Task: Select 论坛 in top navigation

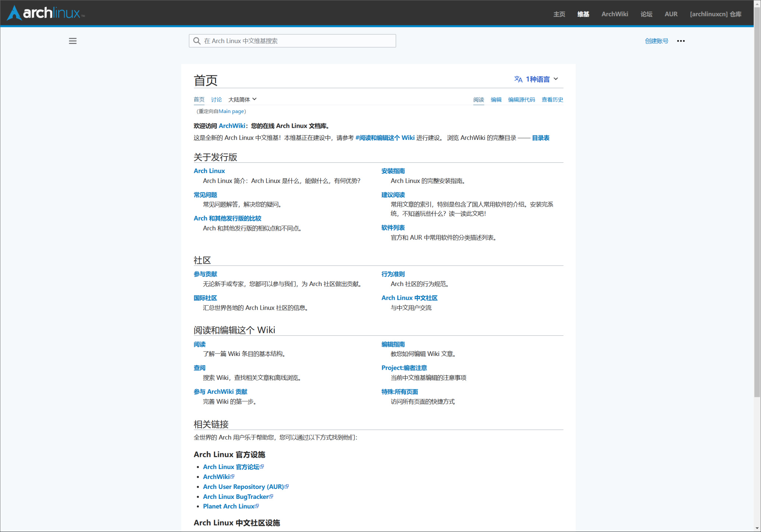Action: 646,14
